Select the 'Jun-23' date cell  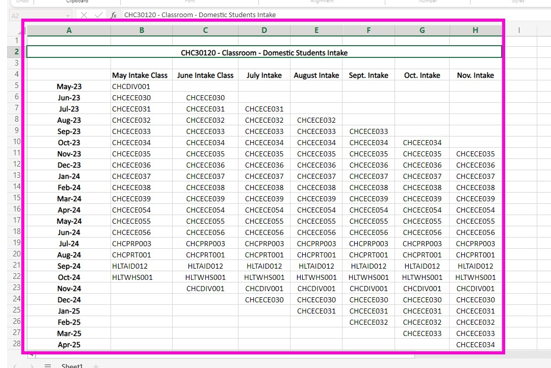(x=69, y=98)
